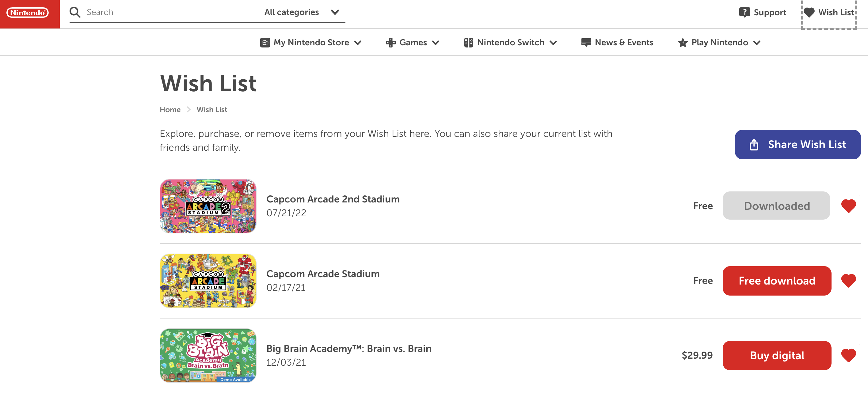Viewport: 868px width, 400px height.
Task: Remove Capcom Arcade 2nd Stadium heart
Action: click(x=848, y=206)
